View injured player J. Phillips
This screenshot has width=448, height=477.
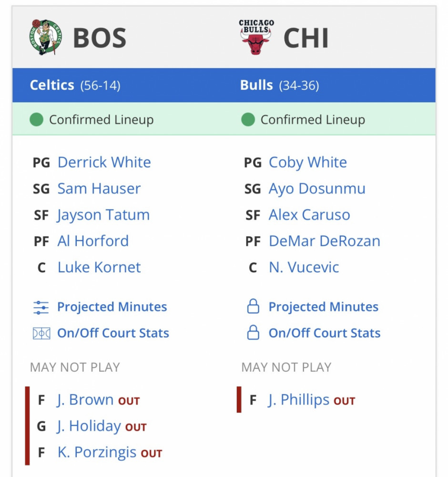click(299, 400)
